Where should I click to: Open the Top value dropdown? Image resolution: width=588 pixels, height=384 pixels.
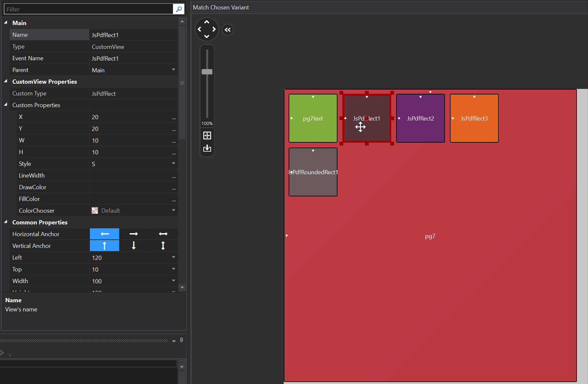click(x=174, y=269)
